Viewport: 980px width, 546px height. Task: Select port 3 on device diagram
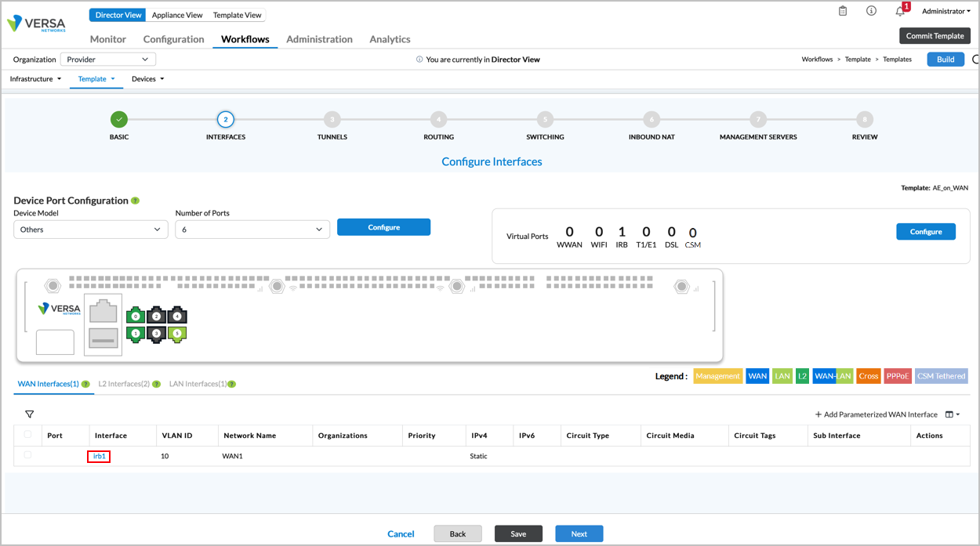point(156,334)
